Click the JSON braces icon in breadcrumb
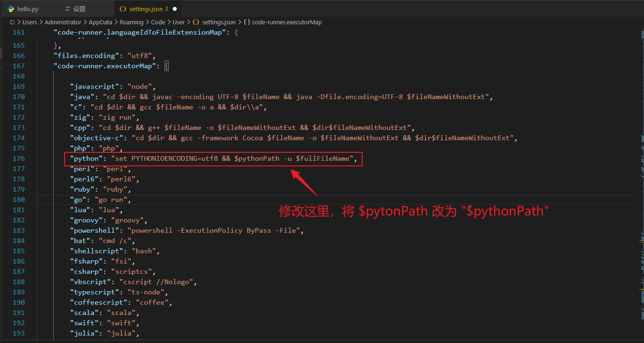The image size is (644, 343). click(196, 22)
